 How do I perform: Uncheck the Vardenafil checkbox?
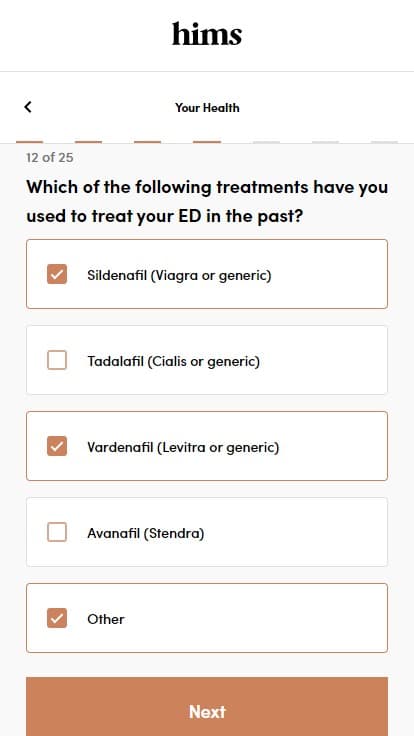point(57,446)
